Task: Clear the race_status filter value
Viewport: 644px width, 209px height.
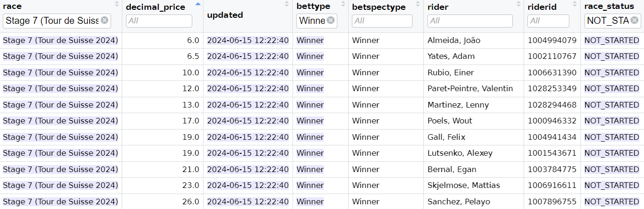Action: click(x=635, y=21)
